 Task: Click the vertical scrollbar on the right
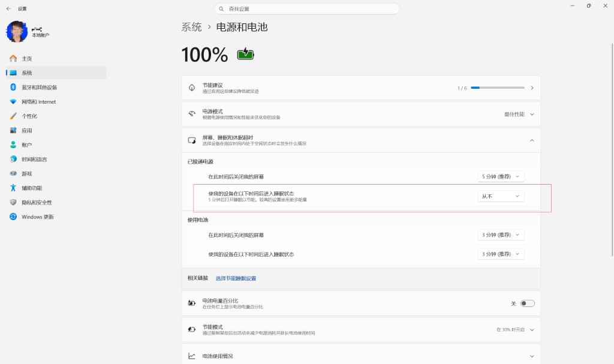pos(612,150)
